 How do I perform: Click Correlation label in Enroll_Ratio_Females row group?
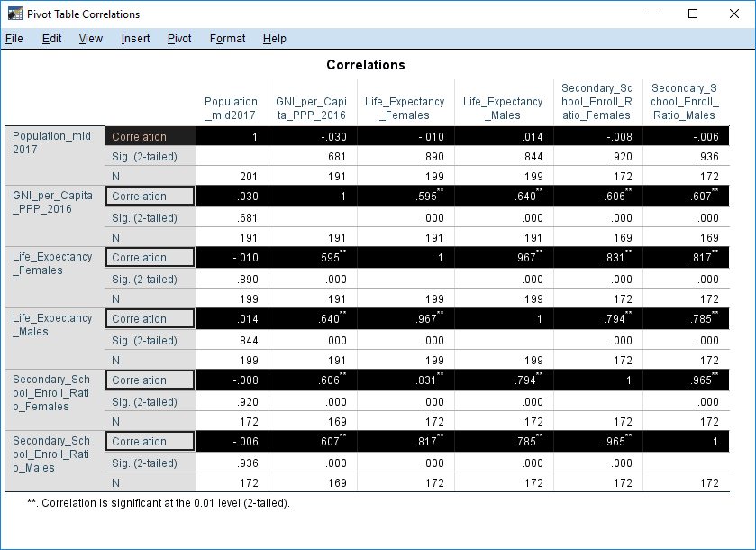(x=150, y=380)
